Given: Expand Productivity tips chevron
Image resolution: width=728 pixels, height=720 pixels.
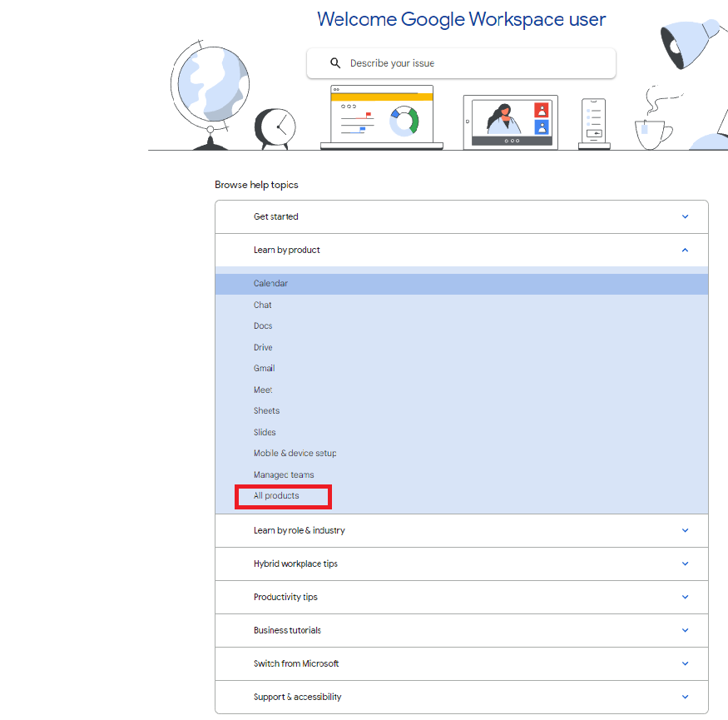Looking at the screenshot, I should point(685,597).
